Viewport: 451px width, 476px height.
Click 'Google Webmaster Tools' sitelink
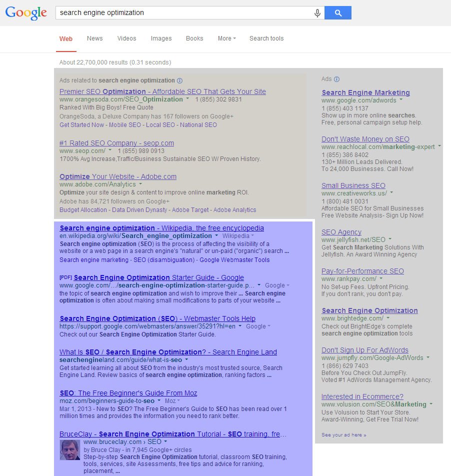pyautogui.click(x=234, y=260)
